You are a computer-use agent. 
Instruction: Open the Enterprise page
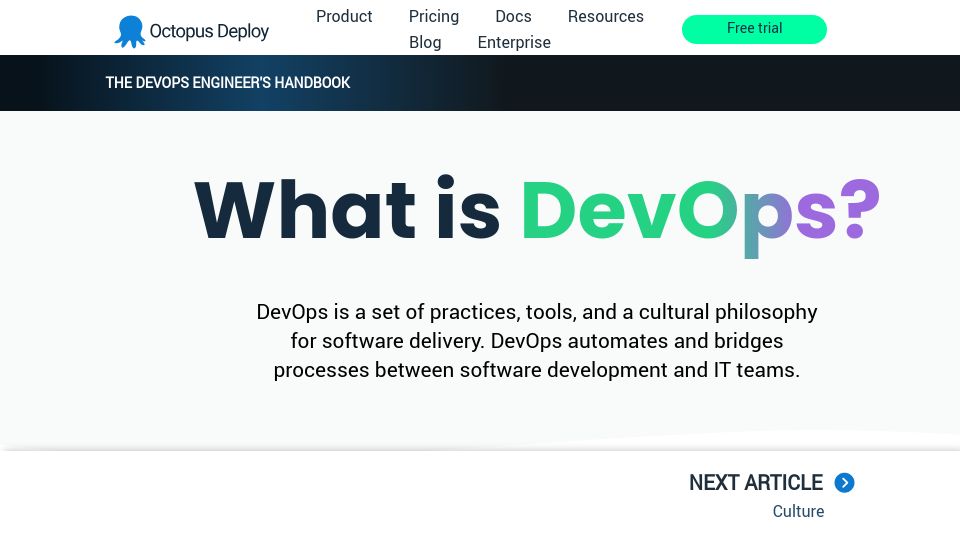pyautogui.click(x=514, y=42)
